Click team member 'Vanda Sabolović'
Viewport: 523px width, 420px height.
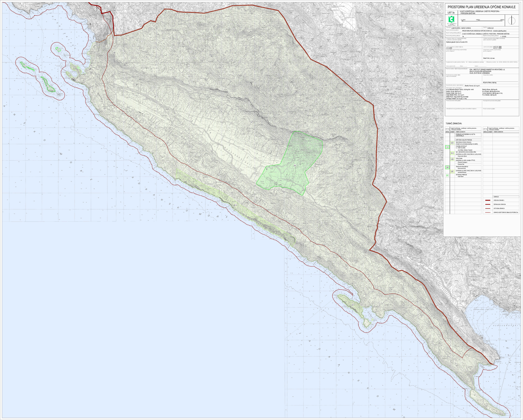point(487,93)
